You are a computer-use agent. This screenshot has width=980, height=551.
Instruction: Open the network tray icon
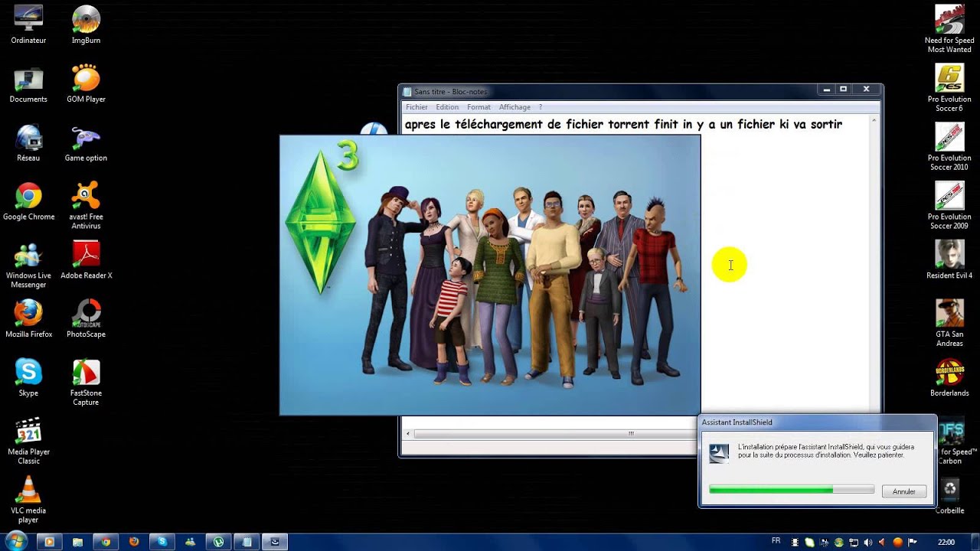(854, 542)
